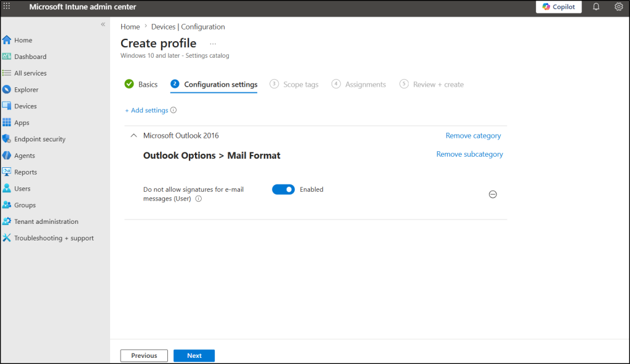Screen dimensions: 630x364
Task: Show notifications via the bell icon
Action: pos(596,7)
